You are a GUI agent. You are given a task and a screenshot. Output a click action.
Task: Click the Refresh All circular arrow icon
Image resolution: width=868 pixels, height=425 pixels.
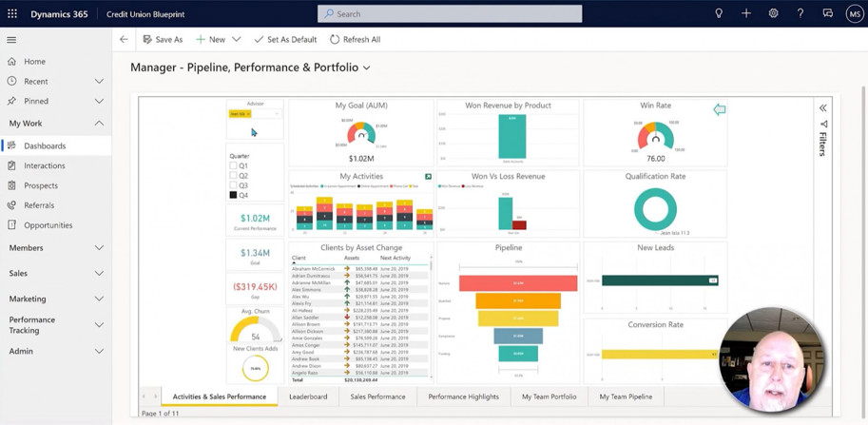[x=335, y=40]
